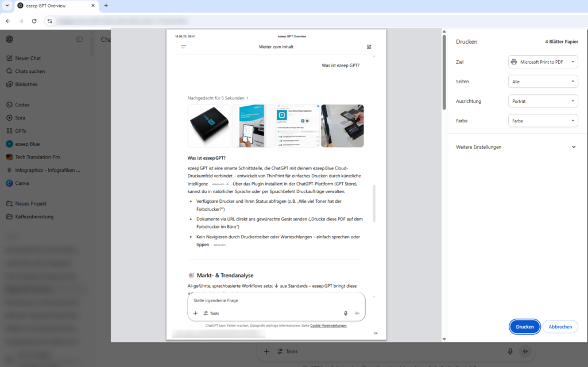Close the ezeep GPT Overview tab
This screenshot has height=367, width=588.
pos(93,6)
